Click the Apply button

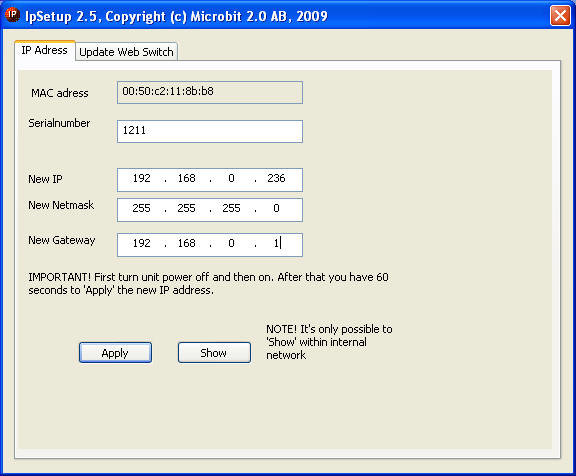(x=115, y=353)
